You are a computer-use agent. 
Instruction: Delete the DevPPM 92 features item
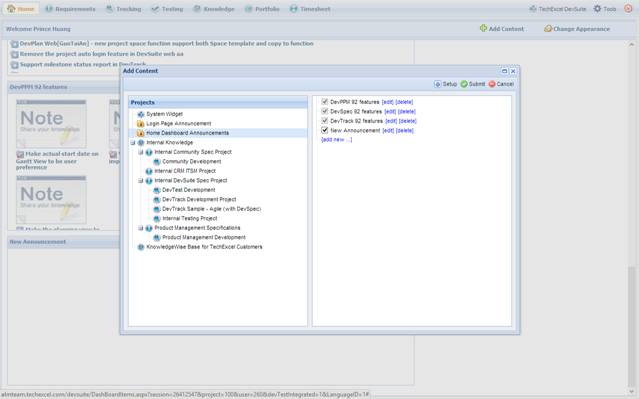click(x=404, y=102)
